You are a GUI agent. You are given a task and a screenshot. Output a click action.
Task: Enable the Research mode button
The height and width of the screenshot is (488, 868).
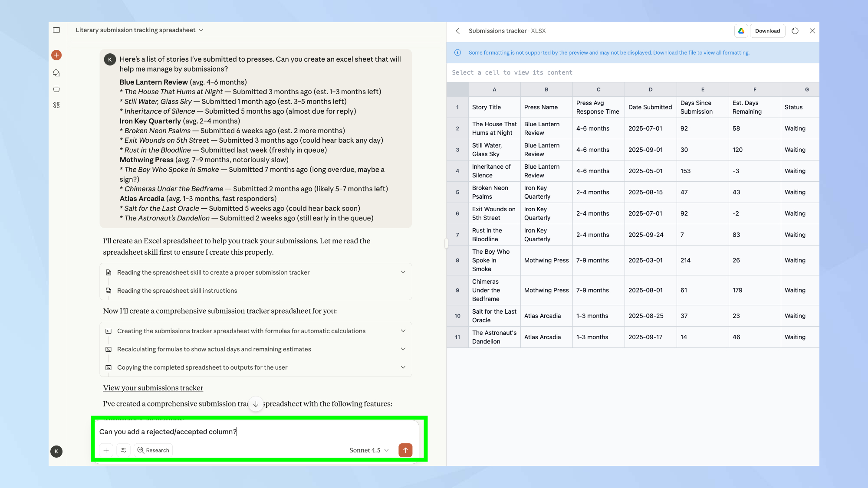(x=153, y=450)
